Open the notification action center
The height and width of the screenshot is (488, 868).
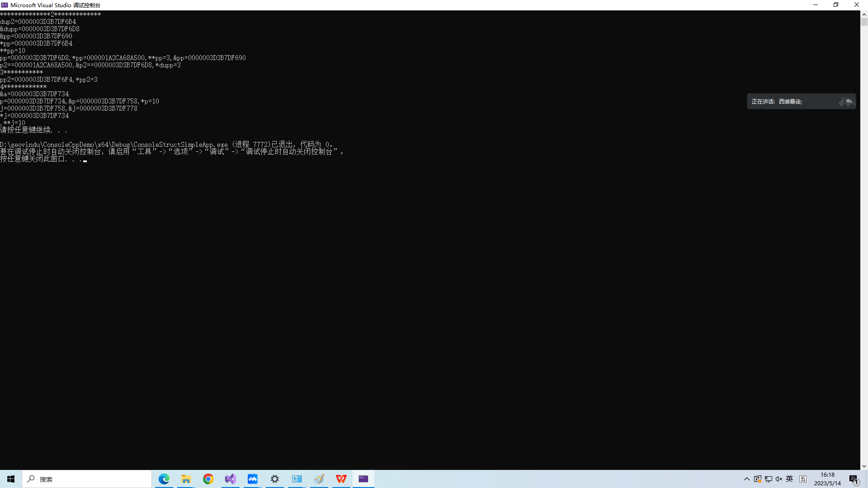point(854,479)
